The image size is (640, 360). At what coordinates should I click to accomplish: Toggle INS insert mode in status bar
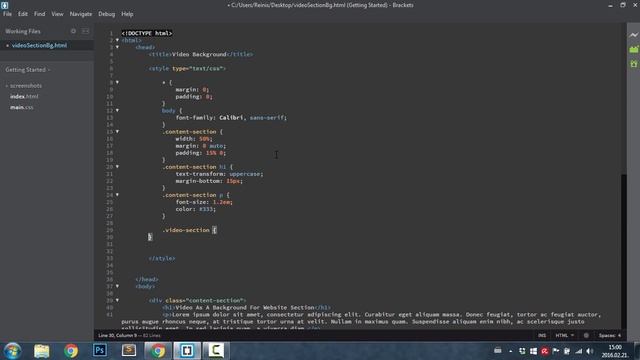[542, 336]
